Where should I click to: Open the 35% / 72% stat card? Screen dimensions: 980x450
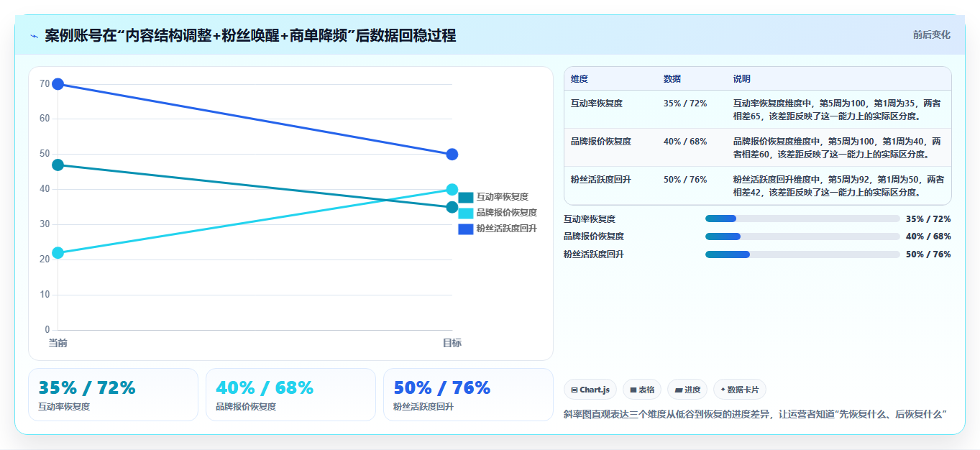(113, 395)
